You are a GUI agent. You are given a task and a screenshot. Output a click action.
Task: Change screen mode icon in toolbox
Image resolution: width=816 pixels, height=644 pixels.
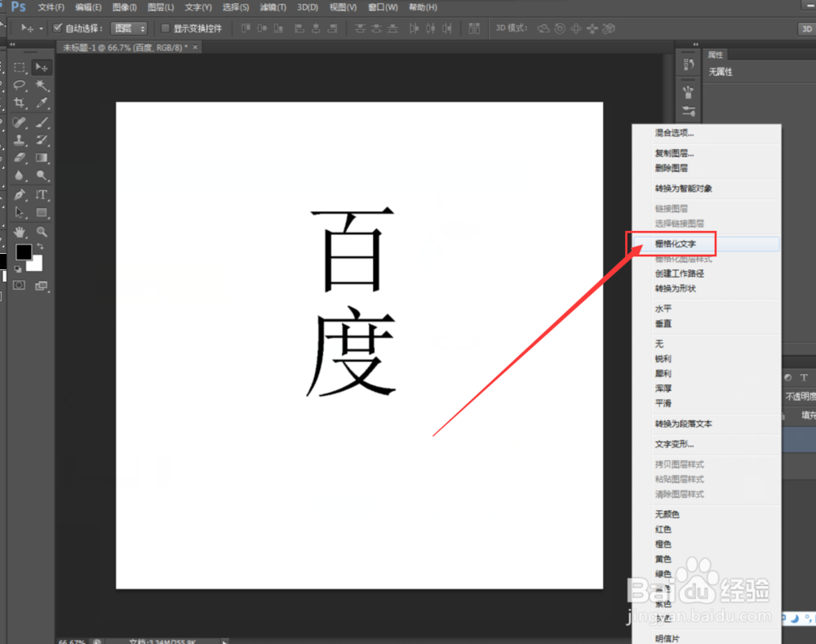pyautogui.click(x=42, y=286)
